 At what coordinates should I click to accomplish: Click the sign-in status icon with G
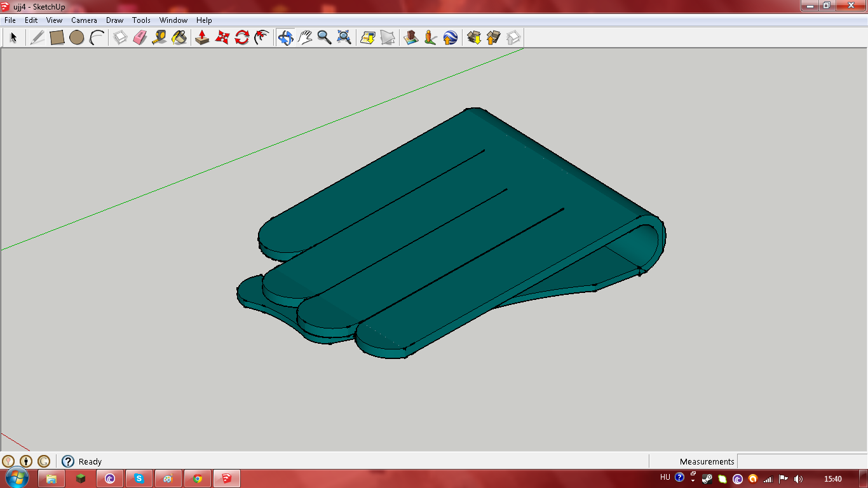[44, 461]
